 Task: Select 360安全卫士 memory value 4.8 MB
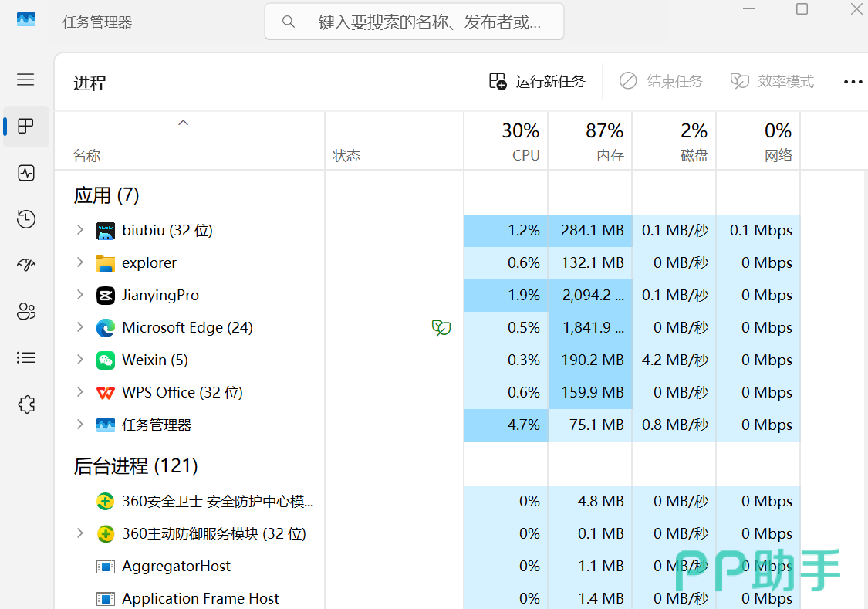click(x=600, y=501)
